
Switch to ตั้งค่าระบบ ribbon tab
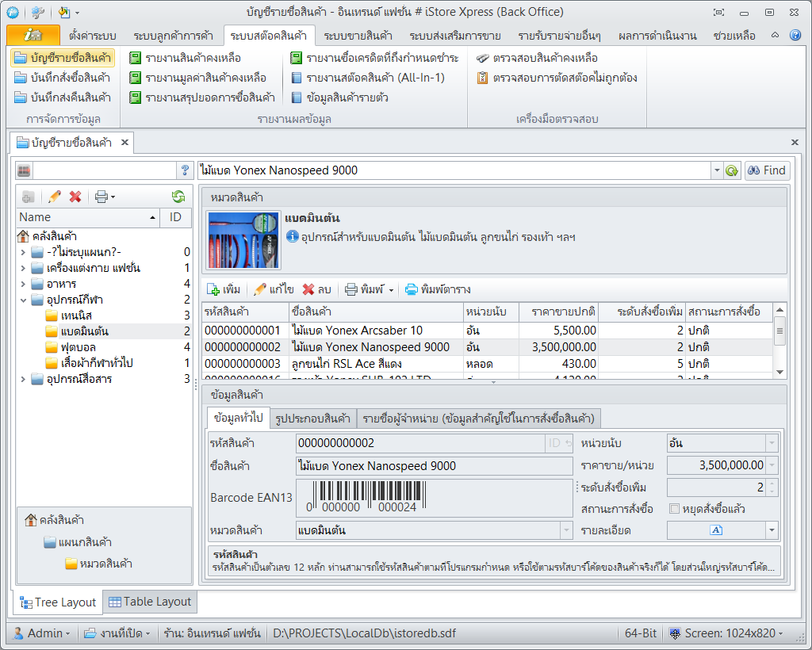click(x=92, y=36)
